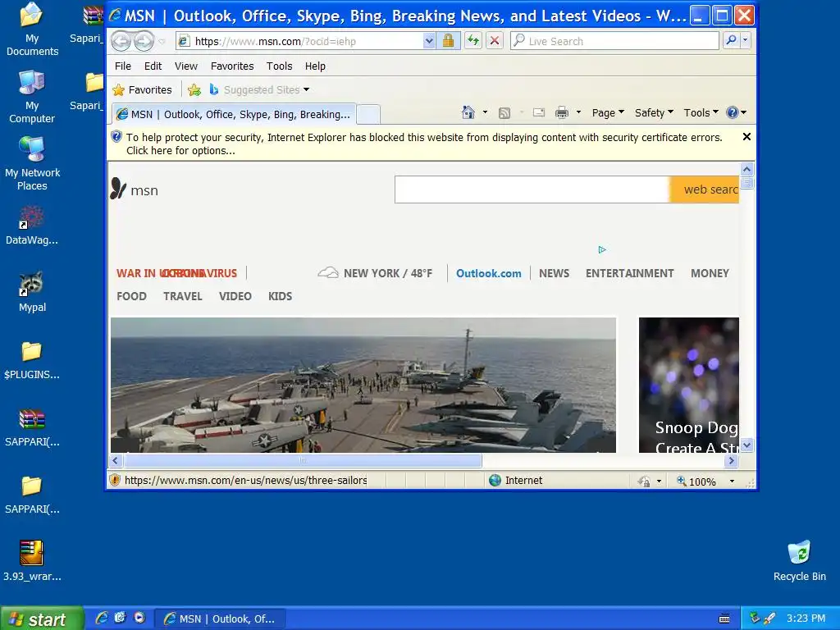840x630 pixels.
Task: Click the Refresh page icon
Action: (x=473, y=41)
